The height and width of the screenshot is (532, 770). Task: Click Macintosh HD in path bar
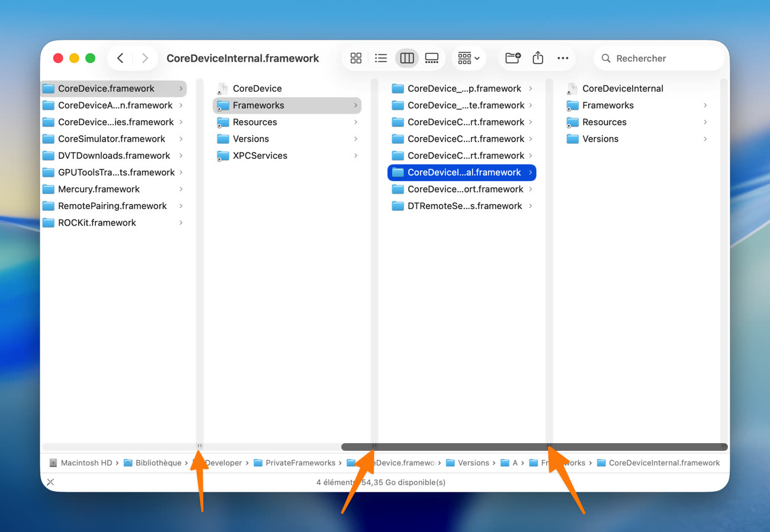(86, 463)
